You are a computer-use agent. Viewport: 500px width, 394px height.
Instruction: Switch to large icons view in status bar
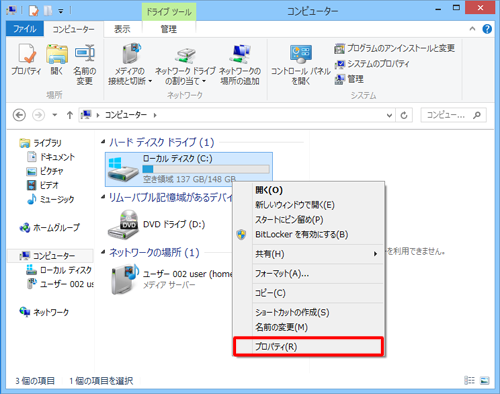pyautogui.click(x=485, y=380)
